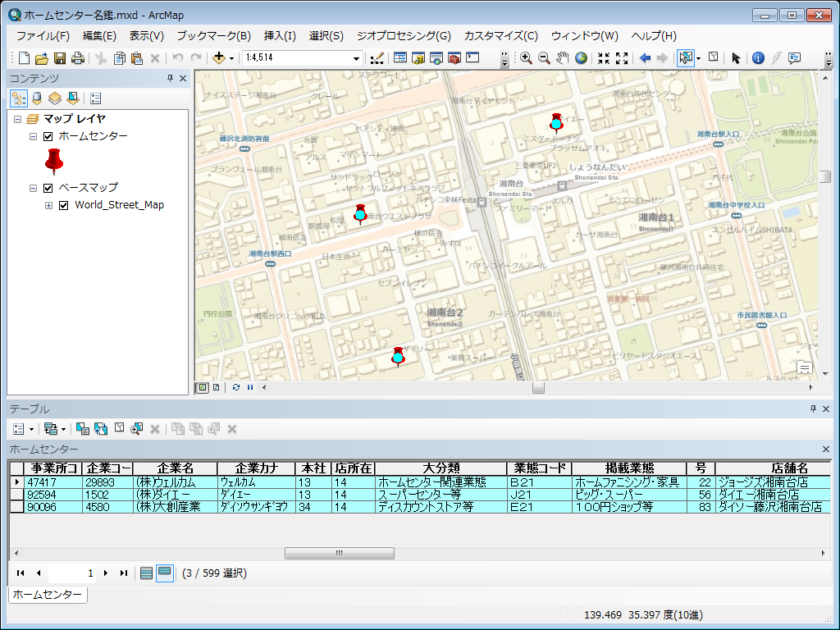Expand the World_Street_Map node

[48, 205]
